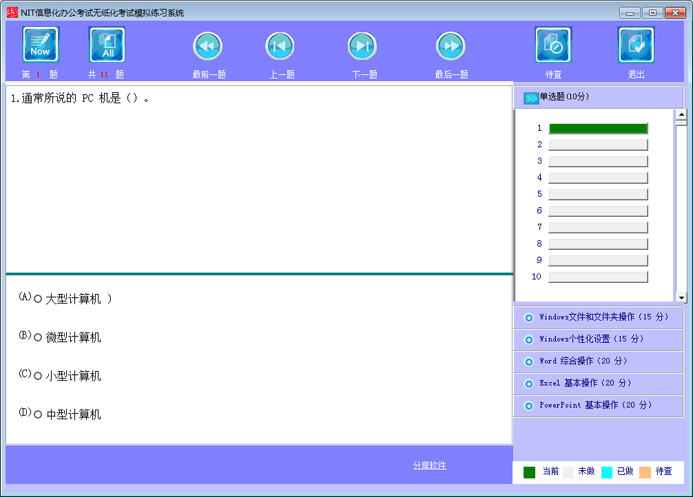The height and width of the screenshot is (497, 693).
Task: Select answer A 大型计算机
Action: click(38, 299)
